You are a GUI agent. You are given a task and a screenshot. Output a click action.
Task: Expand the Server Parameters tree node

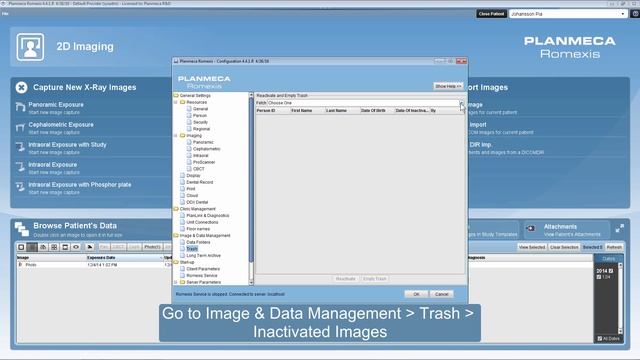(x=176, y=282)
